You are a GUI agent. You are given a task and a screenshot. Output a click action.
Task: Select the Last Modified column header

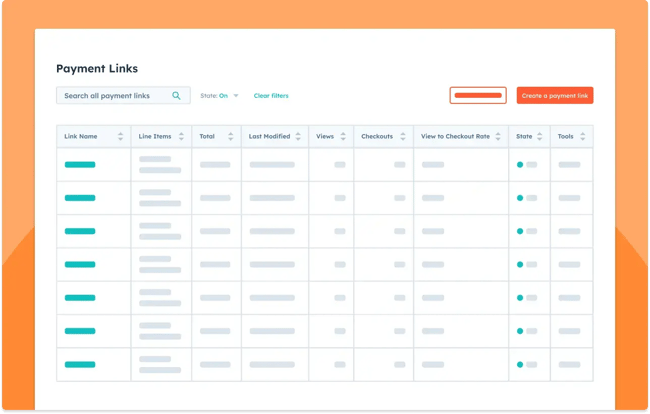coord(269,136)
